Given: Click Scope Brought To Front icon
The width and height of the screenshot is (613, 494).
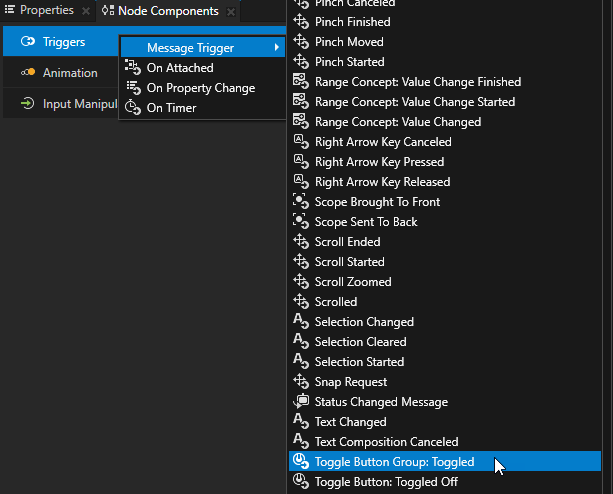Looking at the screenshot, I should [301, 201].
